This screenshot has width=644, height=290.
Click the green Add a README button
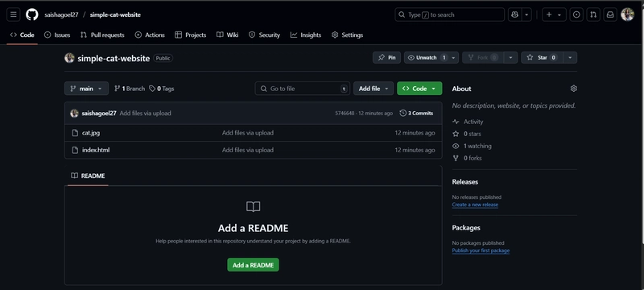253,265
